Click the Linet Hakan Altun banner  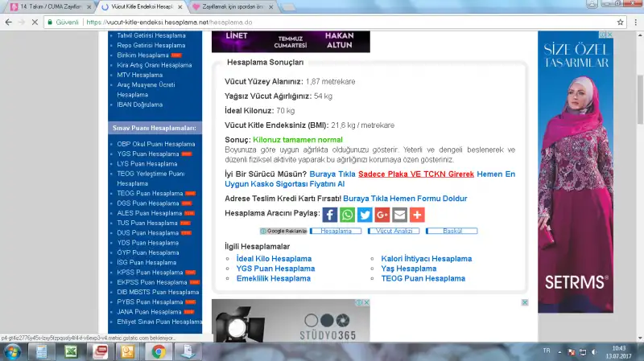(x=291, y=42)
